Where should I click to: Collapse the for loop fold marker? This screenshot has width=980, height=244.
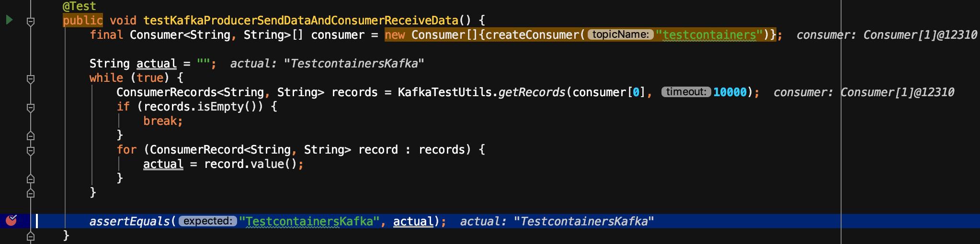pyautogui.click(x=30, y=150)
